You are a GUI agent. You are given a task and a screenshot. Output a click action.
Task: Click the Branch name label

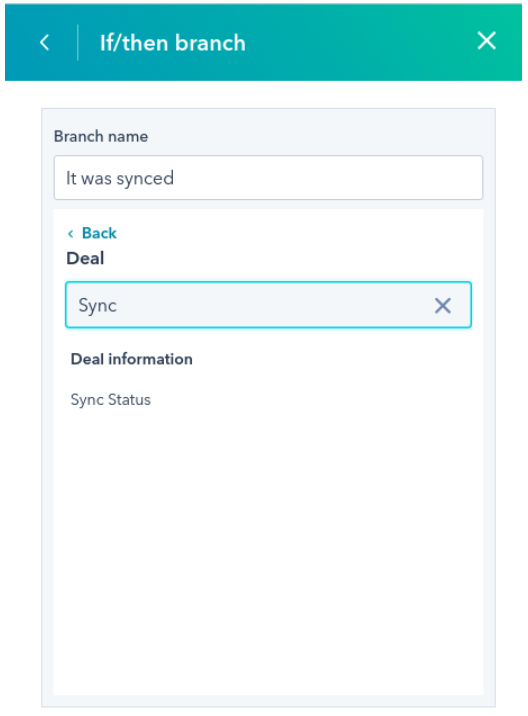[x=101, y=136]
